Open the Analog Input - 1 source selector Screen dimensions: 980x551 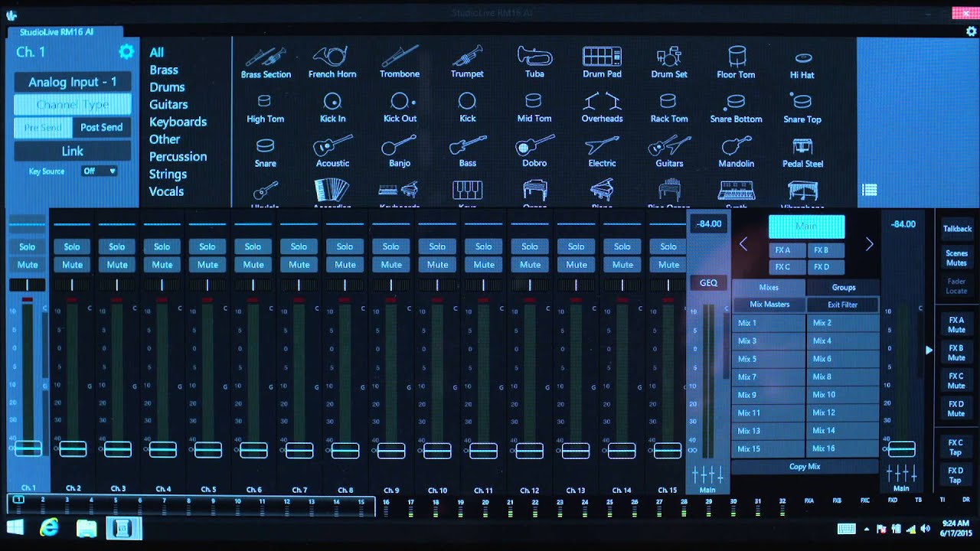pos(72,82)
